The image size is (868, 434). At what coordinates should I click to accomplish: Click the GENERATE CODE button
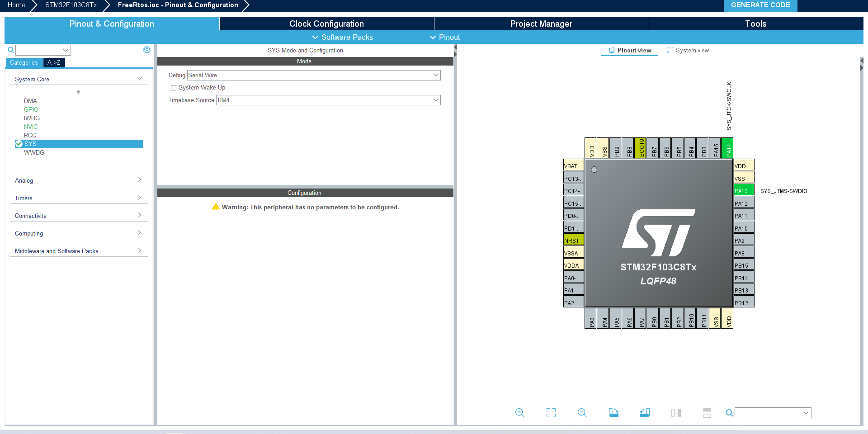click(x=760, y=5)
